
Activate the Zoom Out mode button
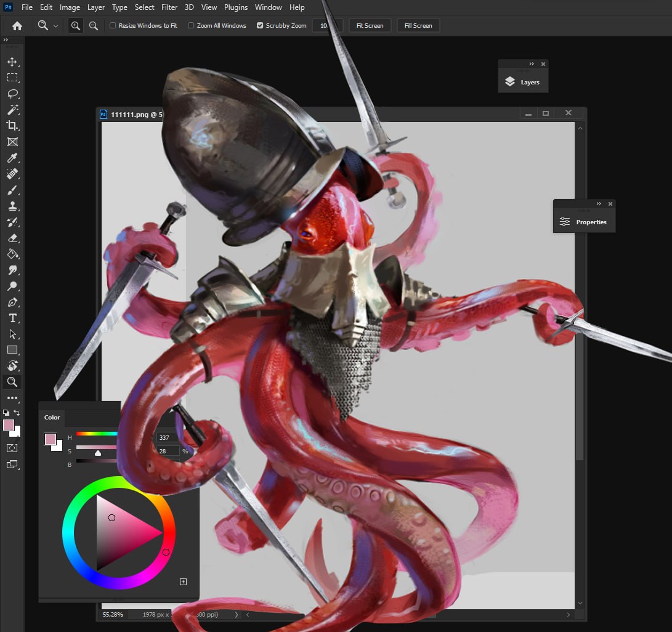click(x=94, y=26)
